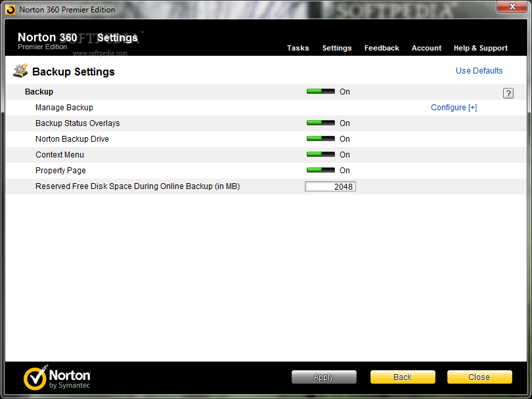Image resolution: width=532 pixels, height=399 pixels.
Task: Click the Property Page label
Action: coord(60,171)
